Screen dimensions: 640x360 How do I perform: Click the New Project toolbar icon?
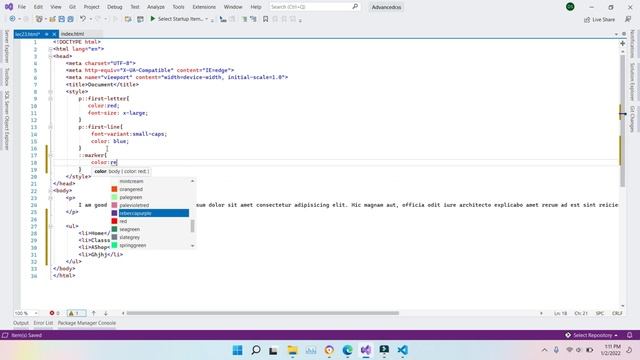[x=39, y=19]
